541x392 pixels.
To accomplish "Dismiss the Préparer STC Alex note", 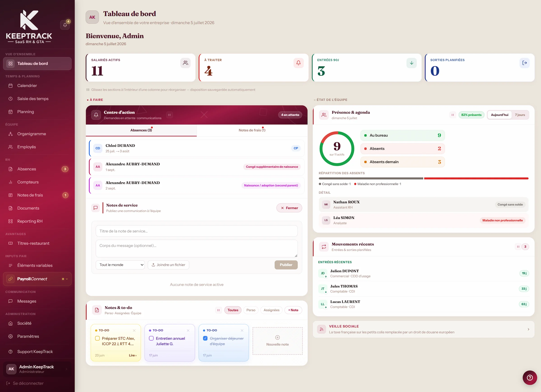I will [x=134, y=330].
